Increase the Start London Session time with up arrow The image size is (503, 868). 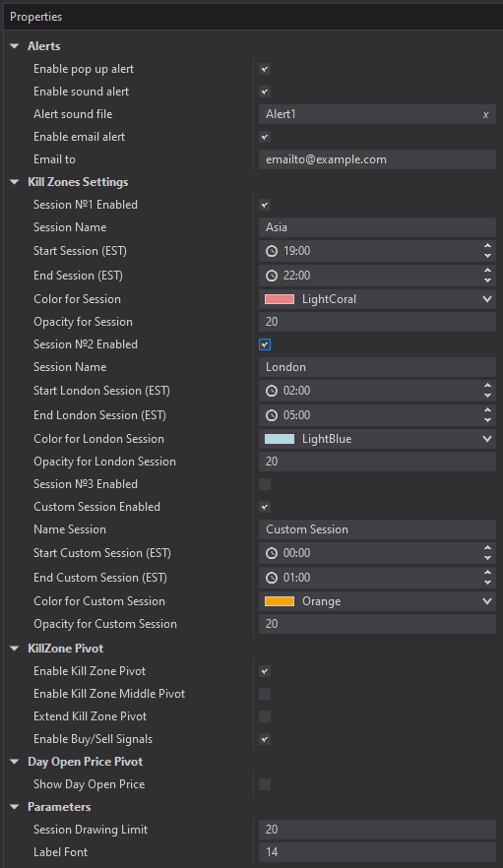487,386
